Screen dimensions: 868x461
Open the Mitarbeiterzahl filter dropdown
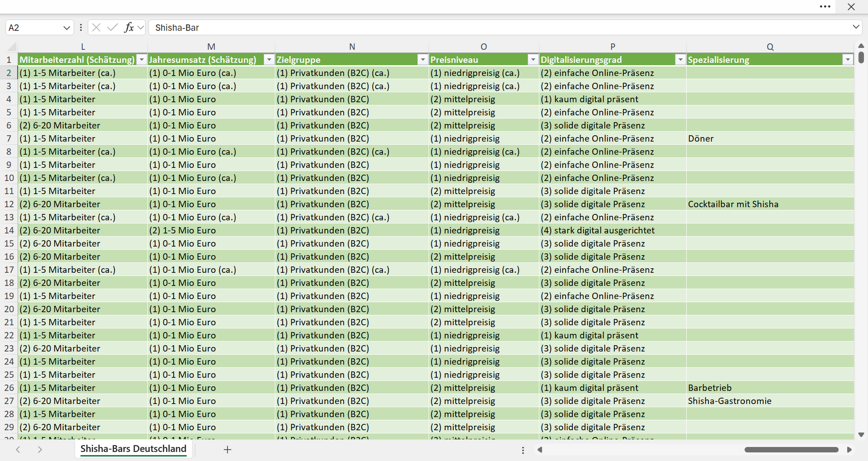[141, 60]
